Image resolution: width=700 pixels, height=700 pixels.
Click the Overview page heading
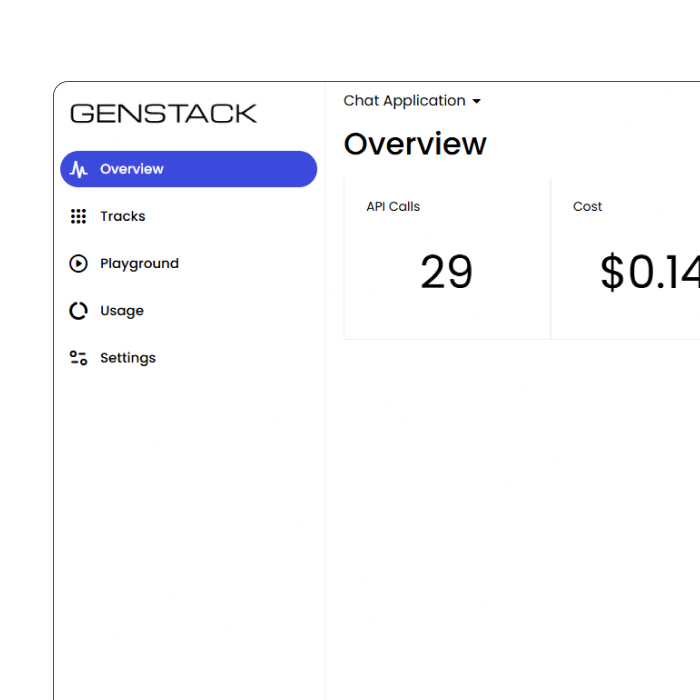(415, 144)
